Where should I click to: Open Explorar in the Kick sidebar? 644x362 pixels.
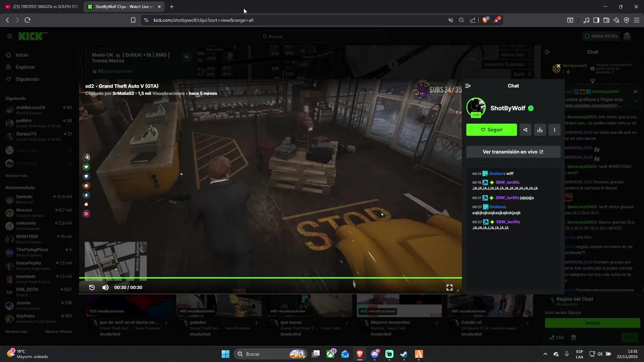[25, 67]
